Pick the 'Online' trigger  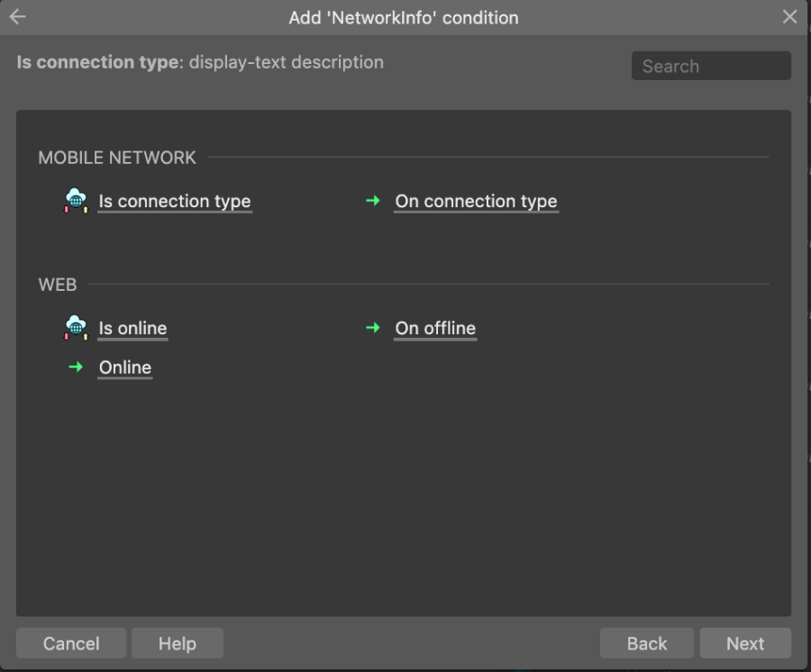[125, 368]
